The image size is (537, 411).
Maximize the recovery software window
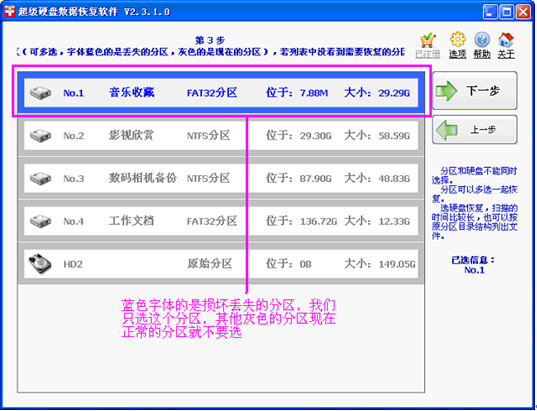(507, 12)
